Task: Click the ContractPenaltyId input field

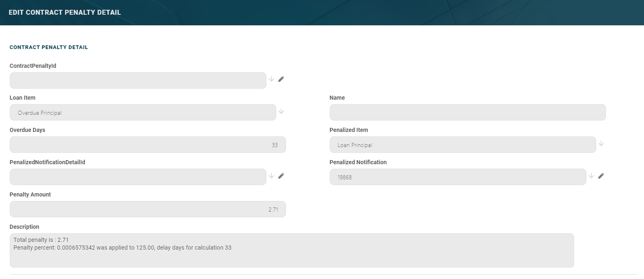Action: 138,80
